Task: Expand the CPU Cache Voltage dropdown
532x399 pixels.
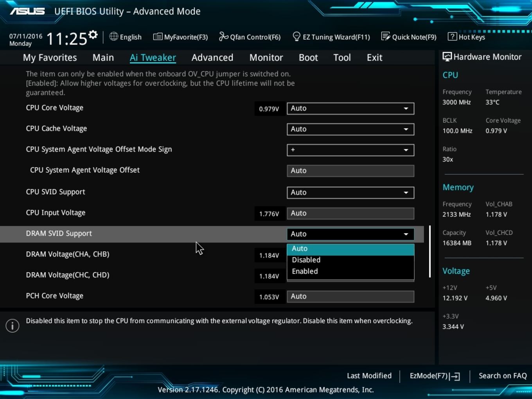Action: coord(350,129)
